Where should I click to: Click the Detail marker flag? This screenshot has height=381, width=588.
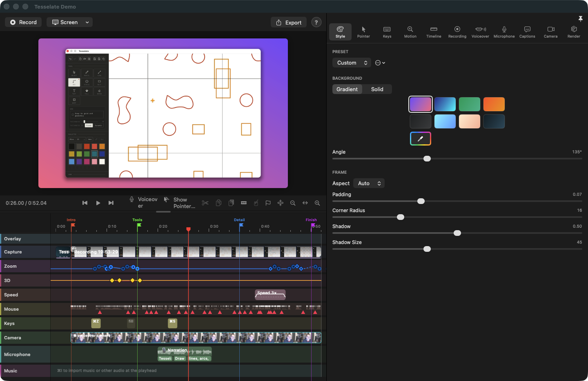pyautogui.click(x=241, y=225)
